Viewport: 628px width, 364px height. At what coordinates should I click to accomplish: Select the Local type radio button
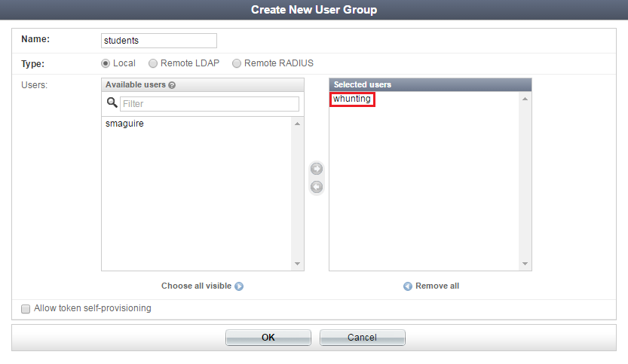[106, 63]
